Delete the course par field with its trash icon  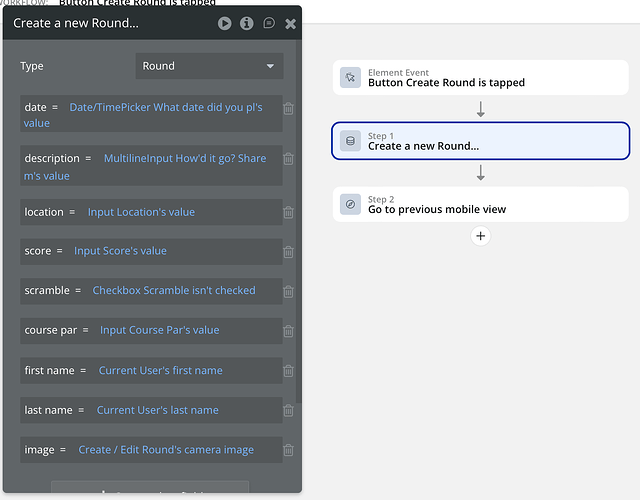[288, 331]
